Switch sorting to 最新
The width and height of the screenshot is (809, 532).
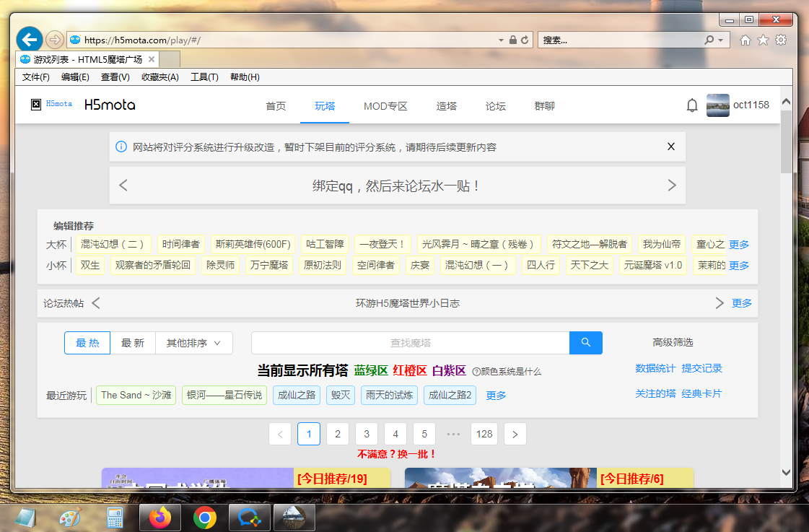click(x=133, y=343)
